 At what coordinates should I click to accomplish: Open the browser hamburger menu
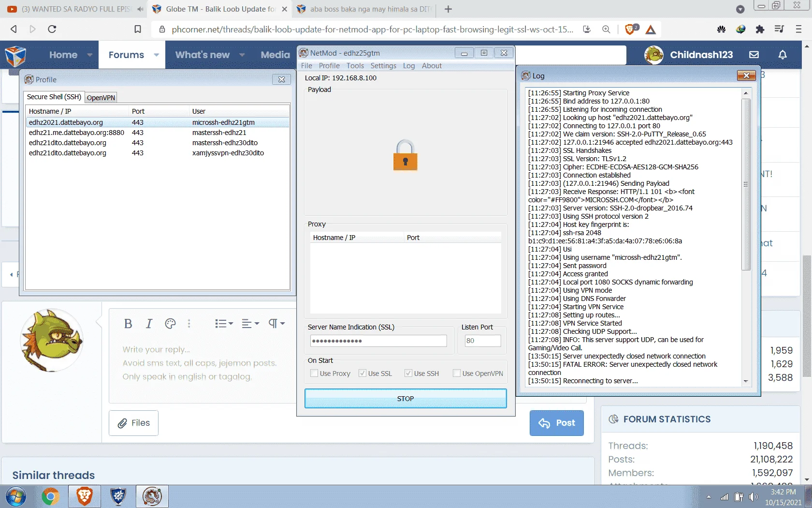click(x=798, y=29)
